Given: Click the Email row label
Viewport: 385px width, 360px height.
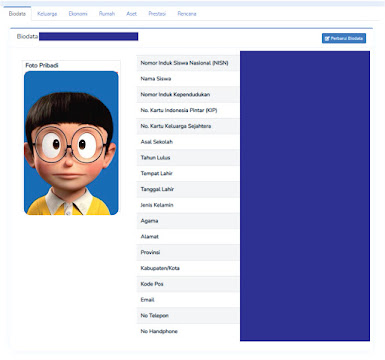Looking at the screenshot, I should (x=147, y=300).
